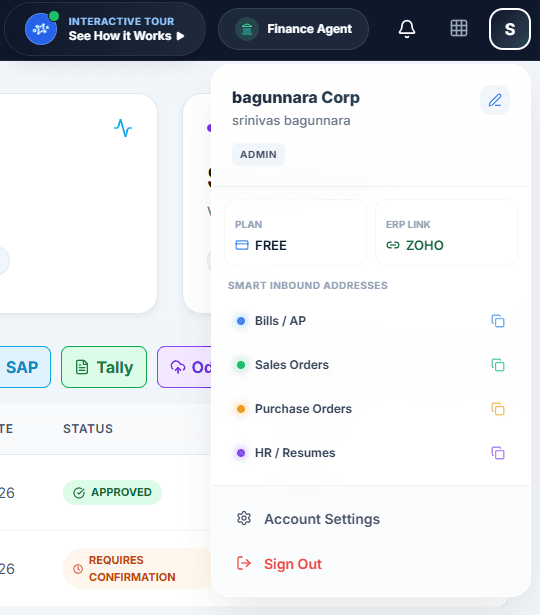Copy the Purchase Orders inbound address
Image resolution: width=540 pixels, height=615 pixels.
click(498, 409)
